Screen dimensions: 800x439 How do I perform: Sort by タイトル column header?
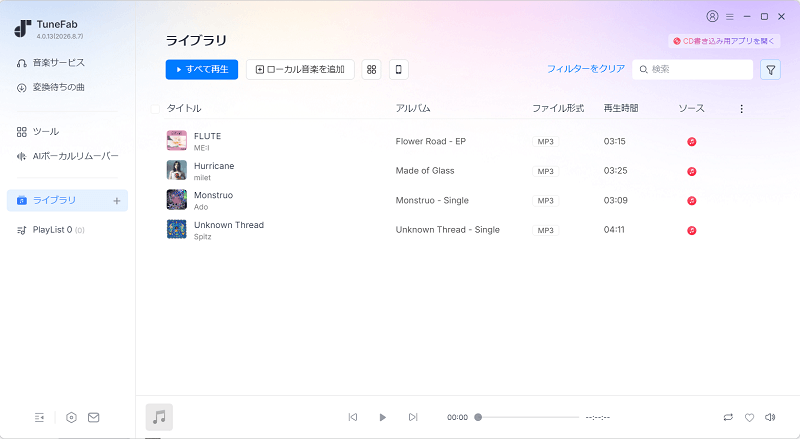pos(184,108)
